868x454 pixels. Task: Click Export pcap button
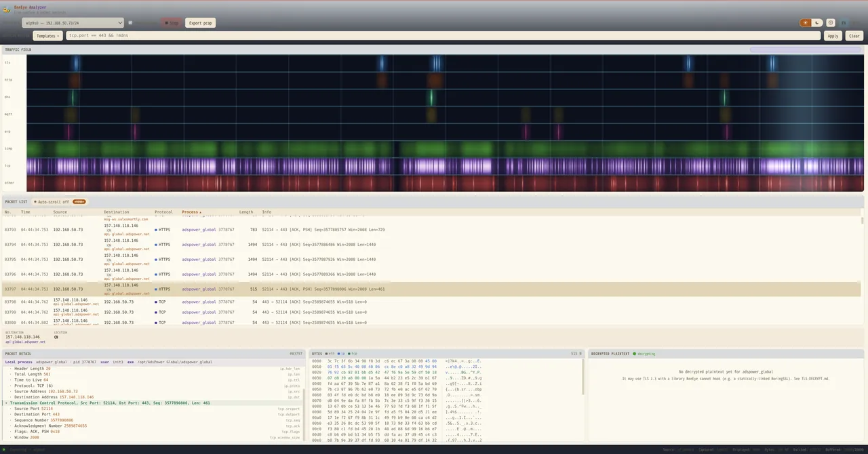[200, 23]
